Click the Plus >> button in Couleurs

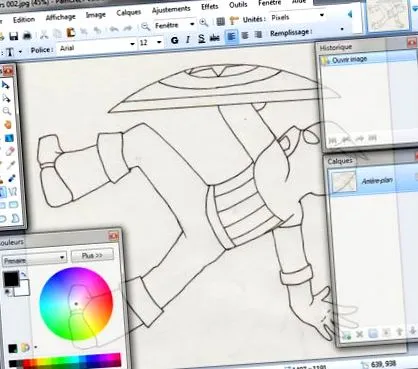click(92, 256)
